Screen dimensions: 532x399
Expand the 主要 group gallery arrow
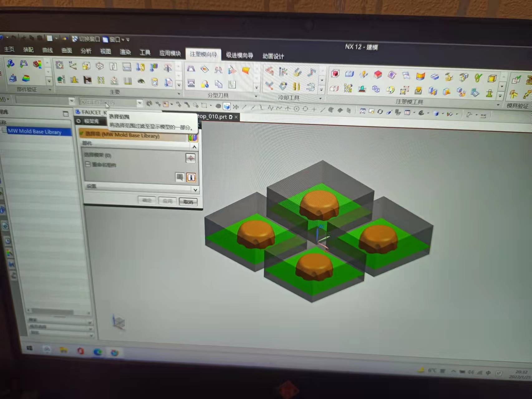[179, 84]
